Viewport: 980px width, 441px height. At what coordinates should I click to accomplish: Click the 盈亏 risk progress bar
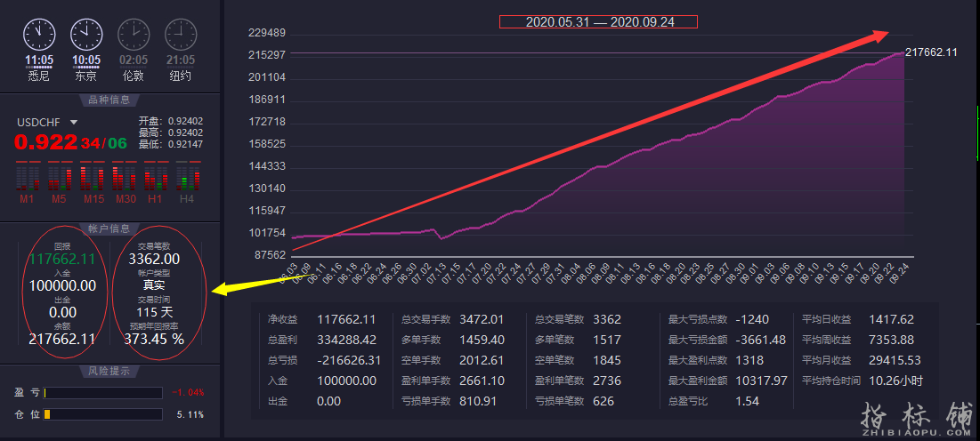(x=103, y=393)
